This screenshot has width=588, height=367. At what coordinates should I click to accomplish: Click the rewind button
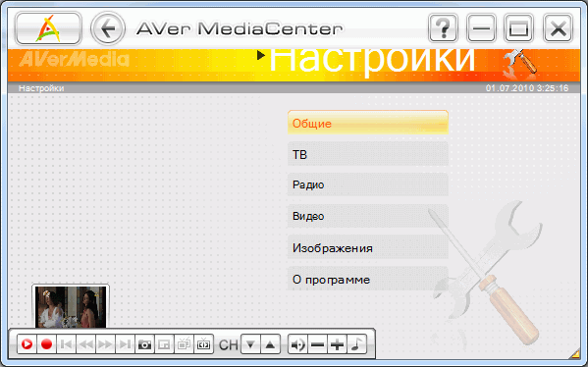(x=85, y=344)
